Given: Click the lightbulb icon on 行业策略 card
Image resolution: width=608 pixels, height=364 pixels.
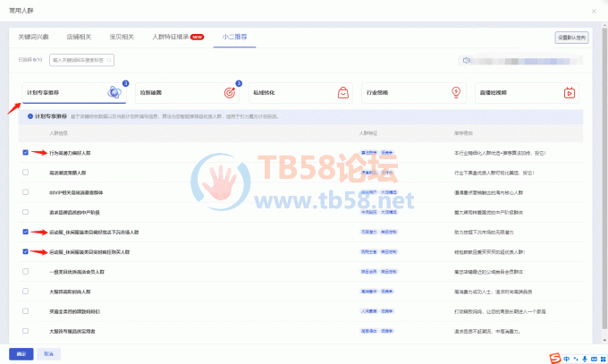Looking at the screenshot, I should [456, 92].
